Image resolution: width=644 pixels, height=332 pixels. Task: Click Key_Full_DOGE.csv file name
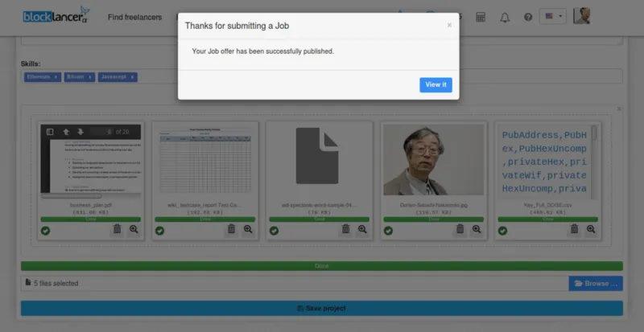point(548,205)
